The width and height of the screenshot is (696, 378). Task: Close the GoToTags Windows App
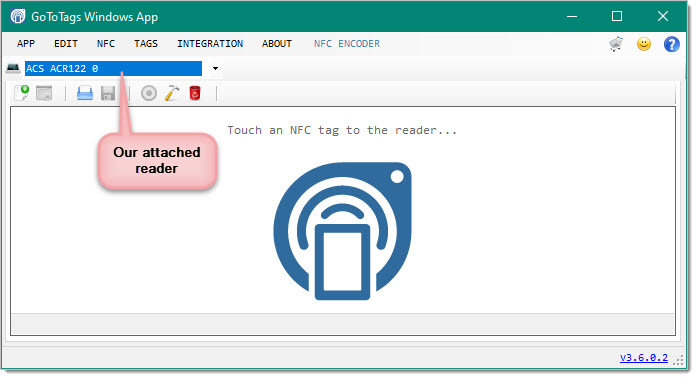(x=663, y=16)
